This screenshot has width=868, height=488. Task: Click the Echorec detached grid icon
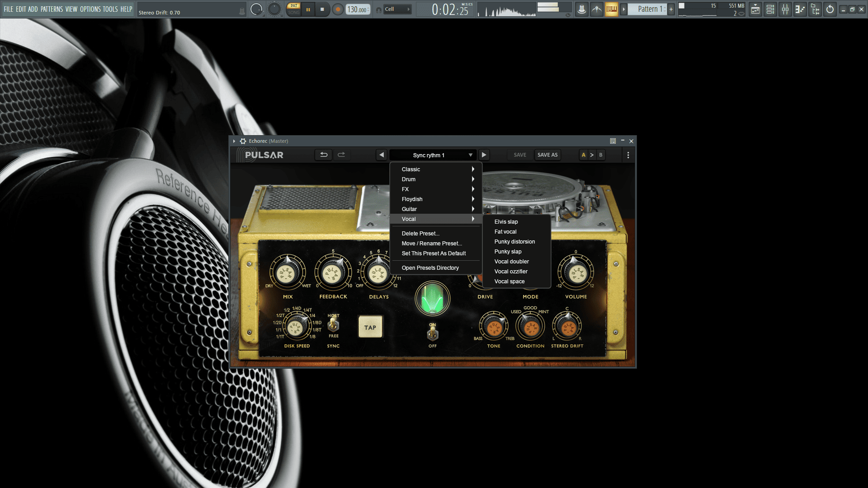[x=613, y=141]
